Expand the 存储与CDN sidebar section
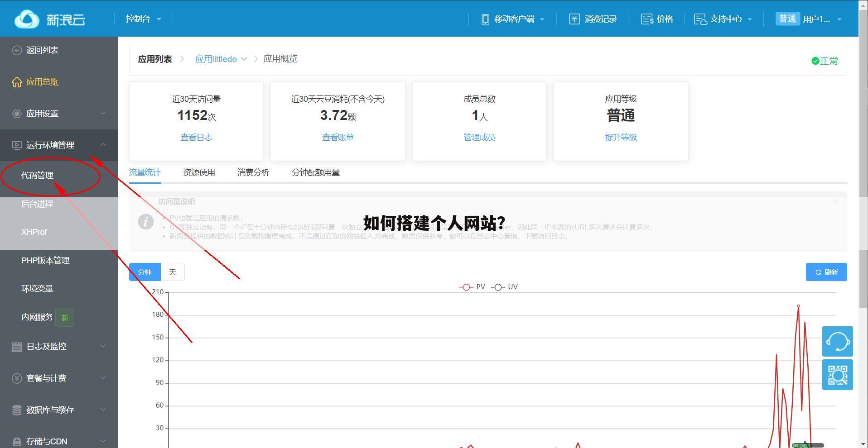 (103, 441)
